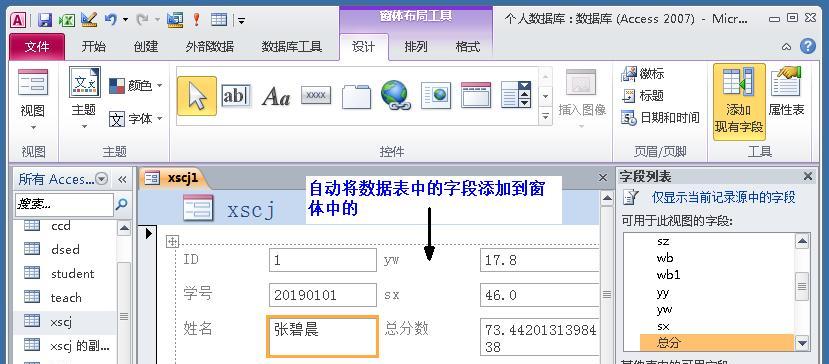
Task: Switch to the 外部数据 tab
Action: click(210, 47)
